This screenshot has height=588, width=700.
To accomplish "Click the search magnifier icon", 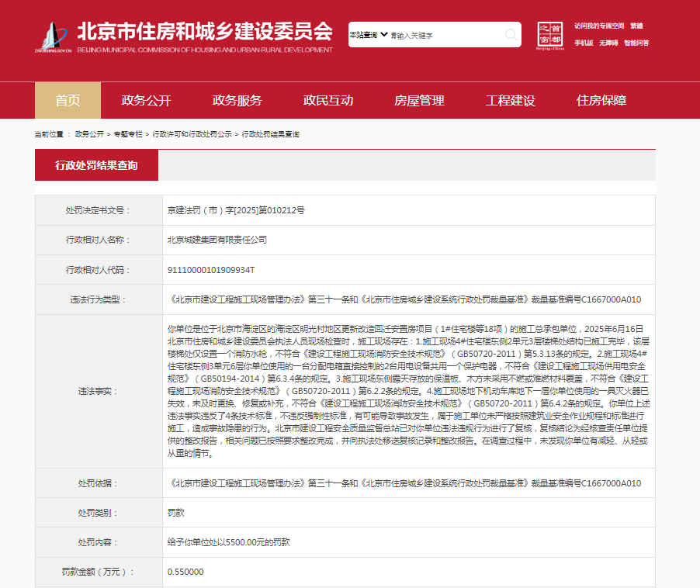I will 511,34.
